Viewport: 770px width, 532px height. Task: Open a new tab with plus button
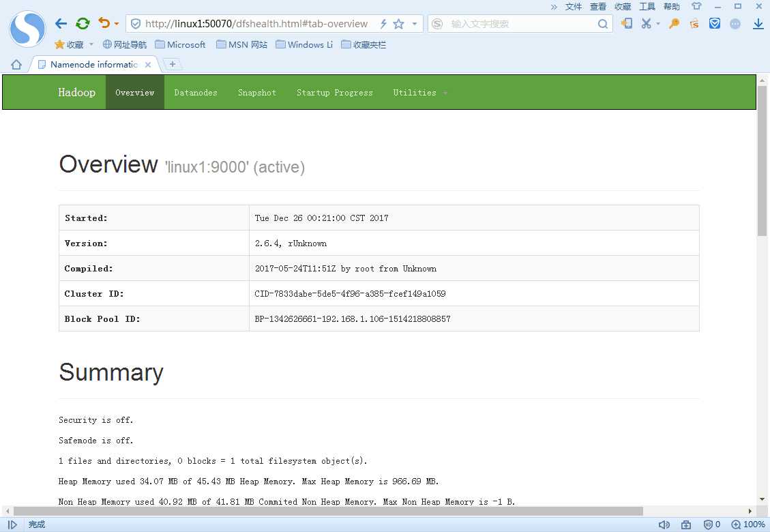[173, 64]
